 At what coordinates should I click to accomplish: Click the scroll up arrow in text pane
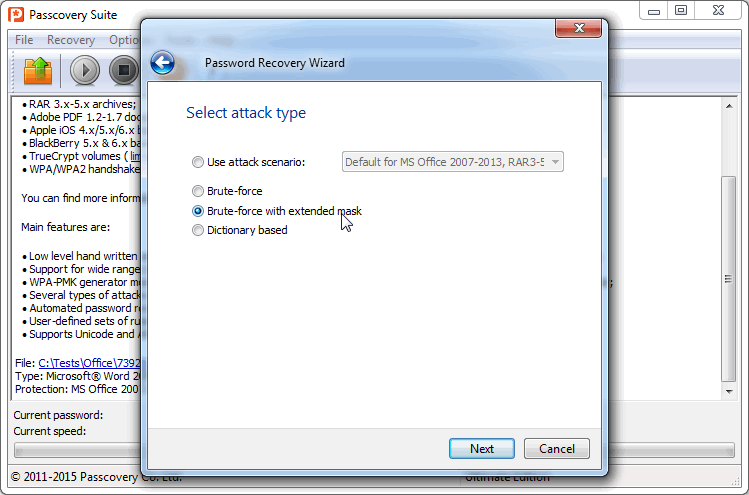click(x=729, y=106)
